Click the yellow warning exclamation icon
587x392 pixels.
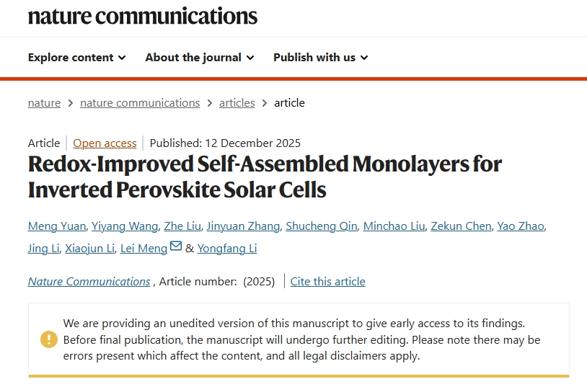point(48,339)
